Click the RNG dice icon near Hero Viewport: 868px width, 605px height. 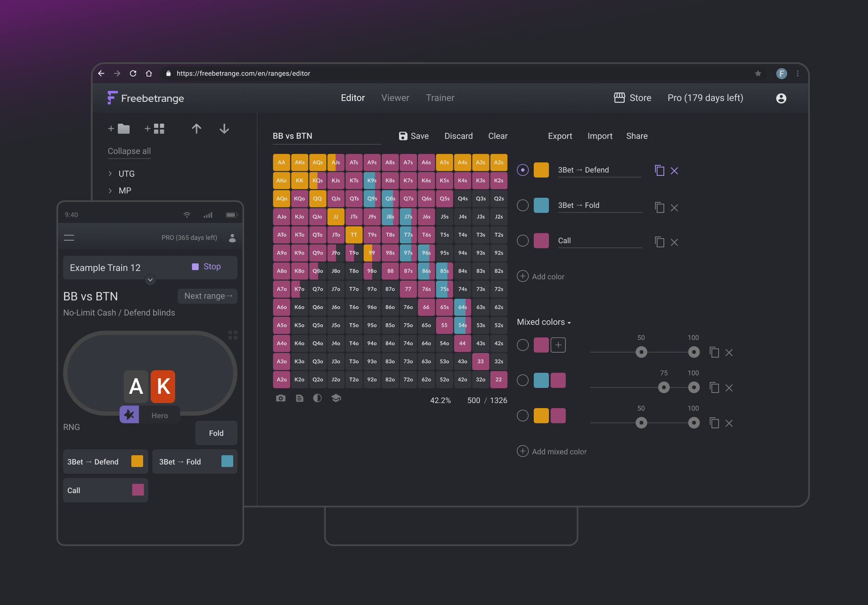(129, 415)
